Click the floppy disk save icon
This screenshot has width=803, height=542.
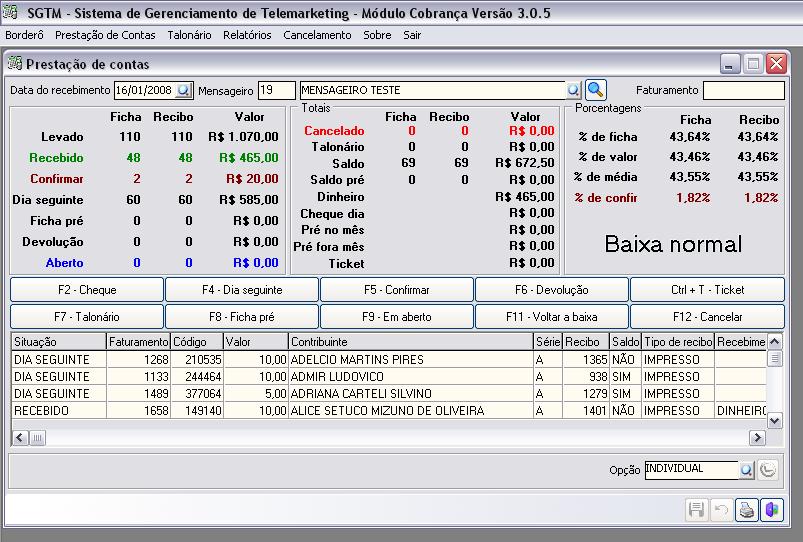point(697,510)
